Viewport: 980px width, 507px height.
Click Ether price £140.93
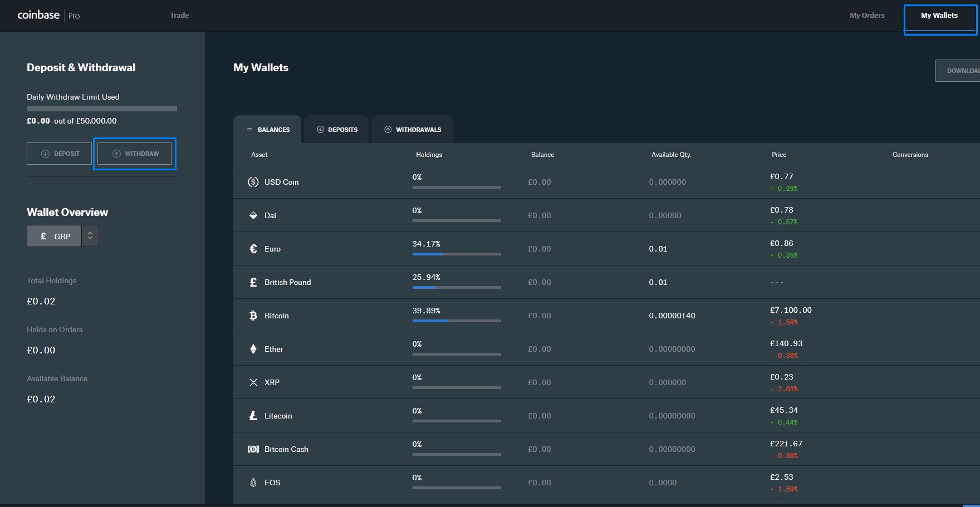pos(786,343)
